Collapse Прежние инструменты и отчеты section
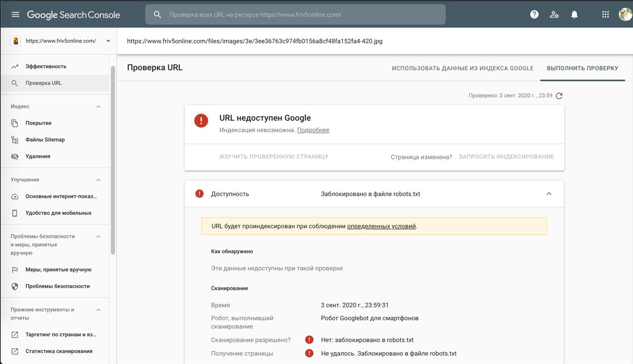Screen dimensions: 633x364 coord(98,310)
